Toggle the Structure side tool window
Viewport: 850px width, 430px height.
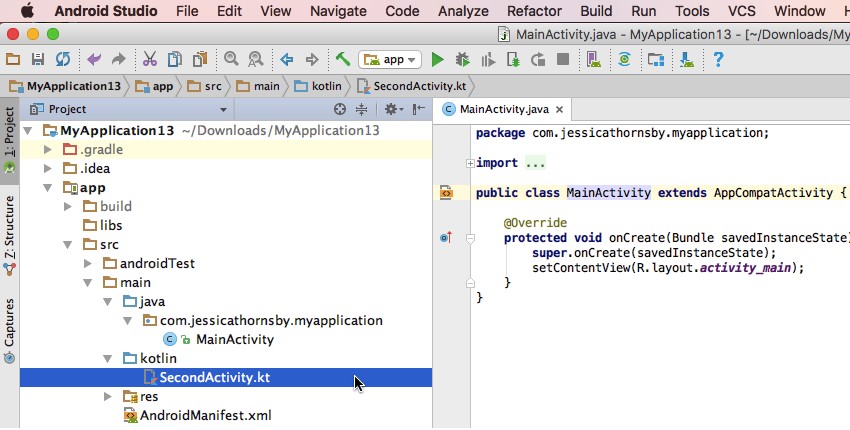(x=9, y=236)
